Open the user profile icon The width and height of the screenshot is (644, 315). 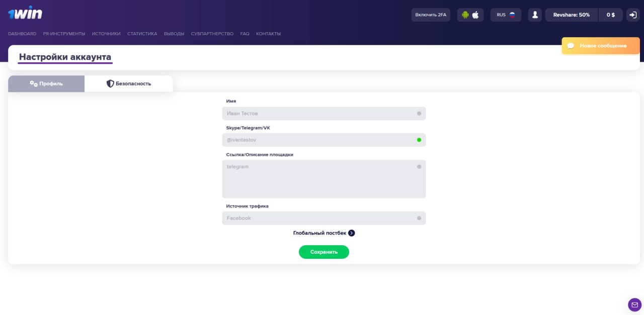point(534,15)
